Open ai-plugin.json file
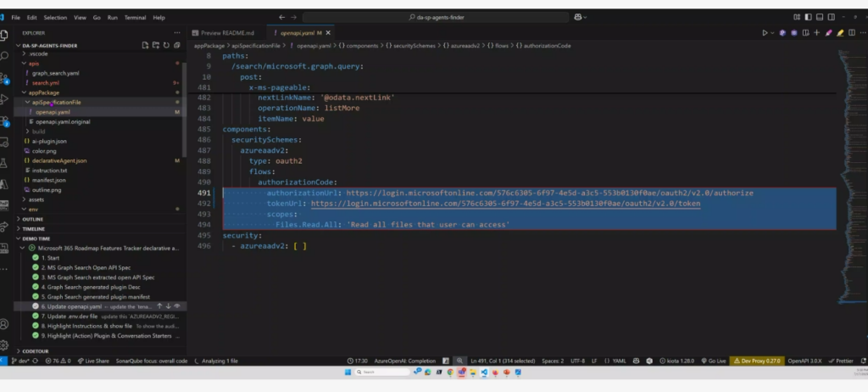This screenshot has width=868, height=392. [49, 141]
